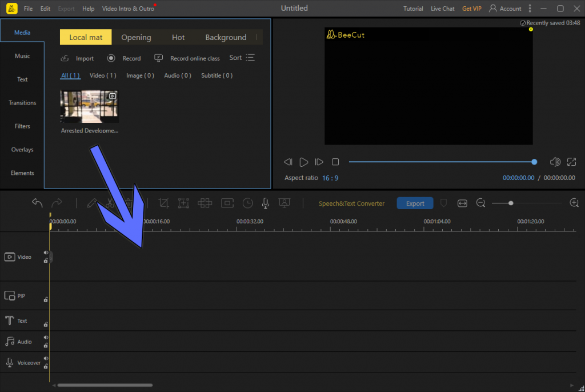Image resolution: width=585 pixels, height=392 pixels.
Task: Click the fit-to-timeline icon
Action: (x=462, y=203)
